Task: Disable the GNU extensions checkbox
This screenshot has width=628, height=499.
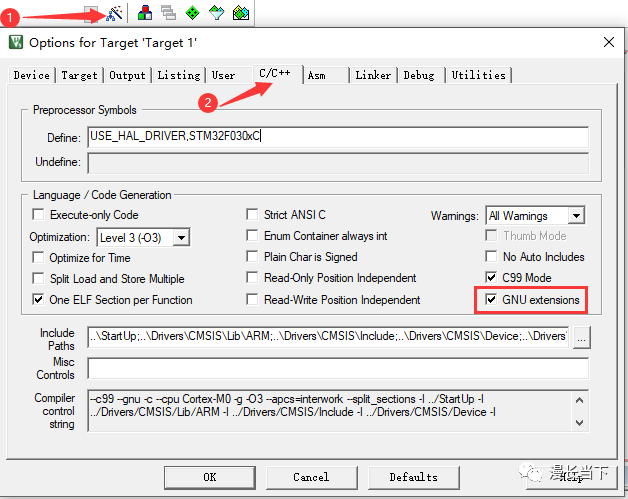Action: [x=491, y=299]
